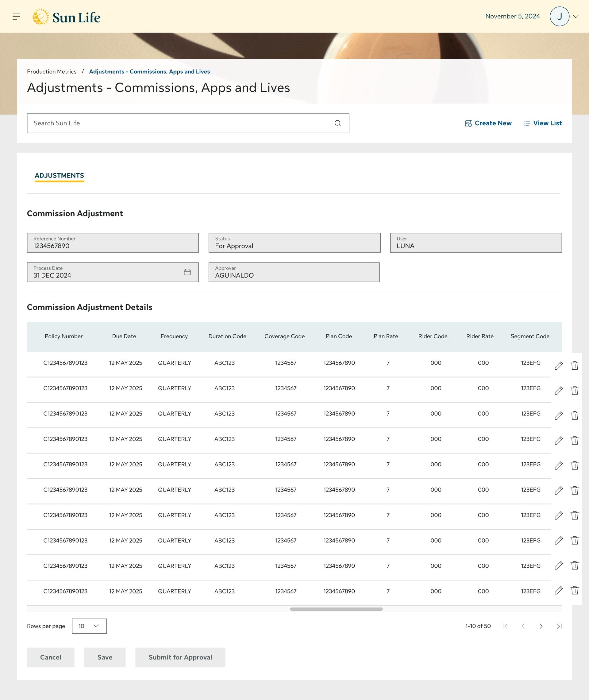
Task: Click the Coverage Code column header
Action: coord(284,336)
